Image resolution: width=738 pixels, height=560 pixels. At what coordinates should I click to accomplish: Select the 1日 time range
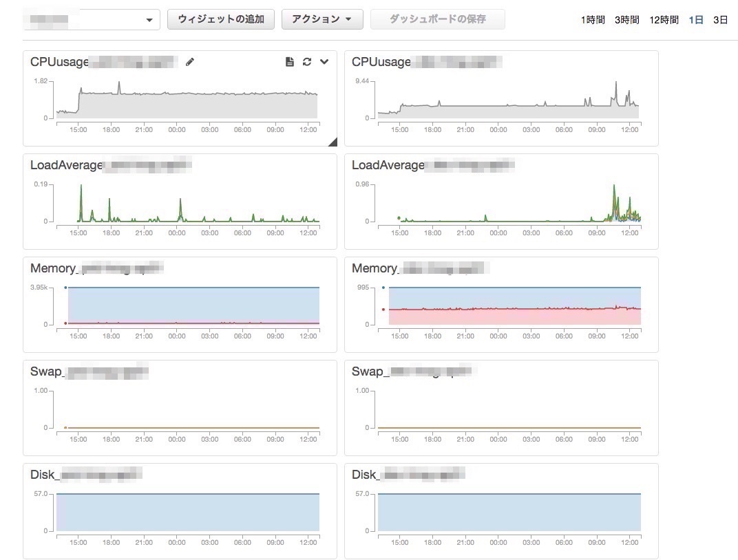pyautogui.click(x=696, y=20)
